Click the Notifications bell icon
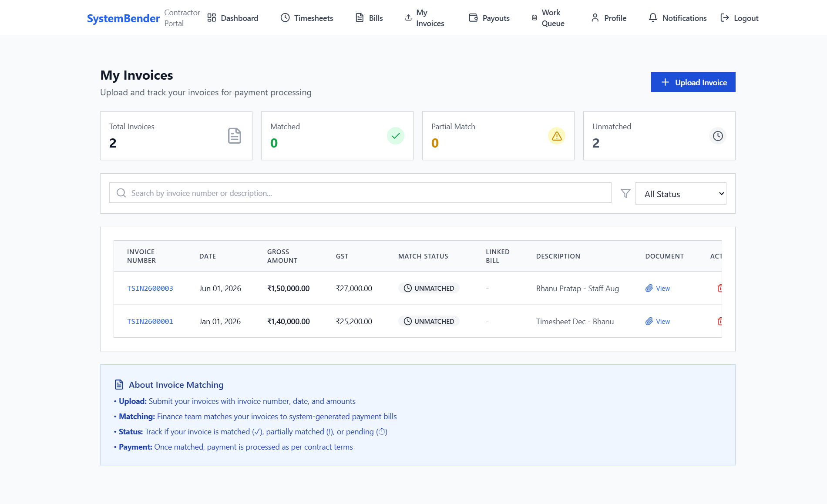This screenshot has width=827, height=504. coord(652,17)
